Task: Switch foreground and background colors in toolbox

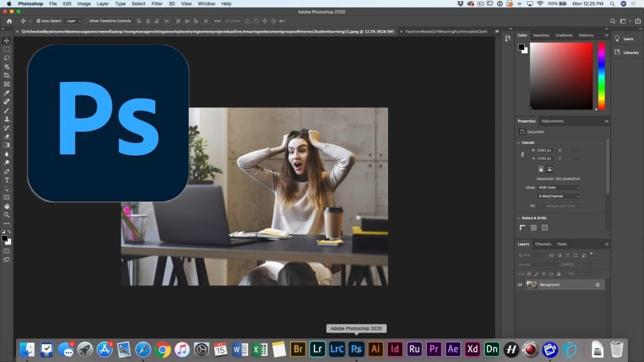Action: pos(9,232)
